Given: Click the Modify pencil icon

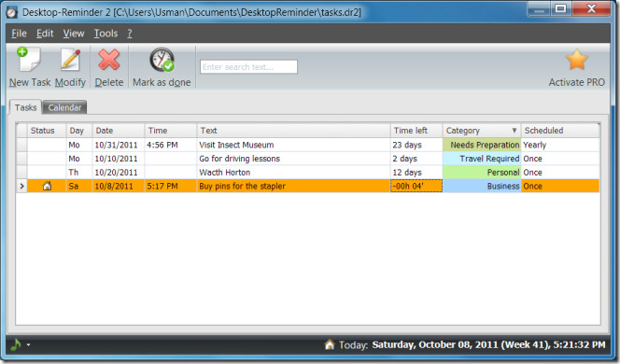Looking at the screenshot, I should (70, 60).
